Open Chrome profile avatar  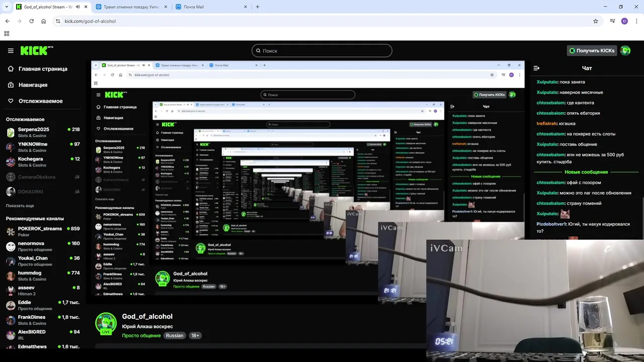click(x=624, y=21)
